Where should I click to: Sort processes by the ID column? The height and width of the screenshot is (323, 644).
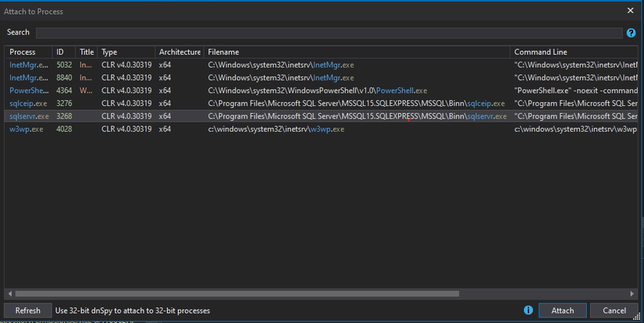[60, 51]
